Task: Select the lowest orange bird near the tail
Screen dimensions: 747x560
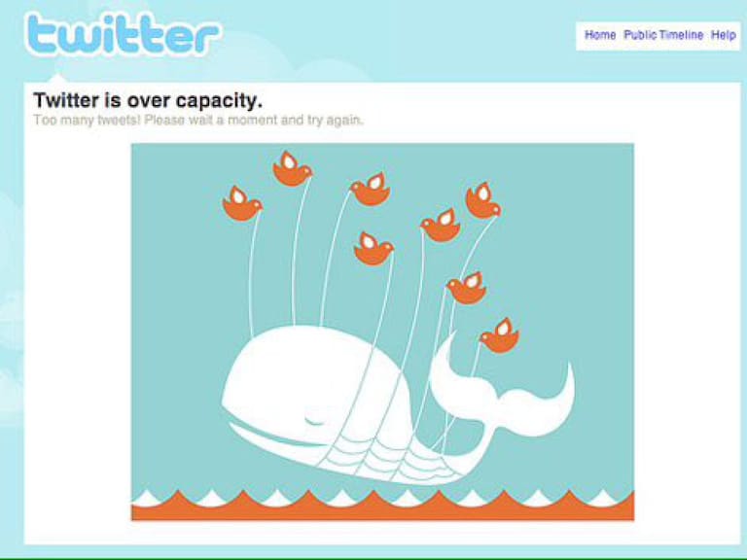Action: (x=499, y=335)
